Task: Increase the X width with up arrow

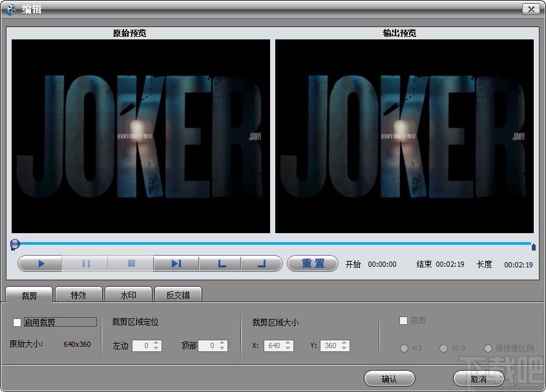Action: pyautogui.click(x=288, y=343)
